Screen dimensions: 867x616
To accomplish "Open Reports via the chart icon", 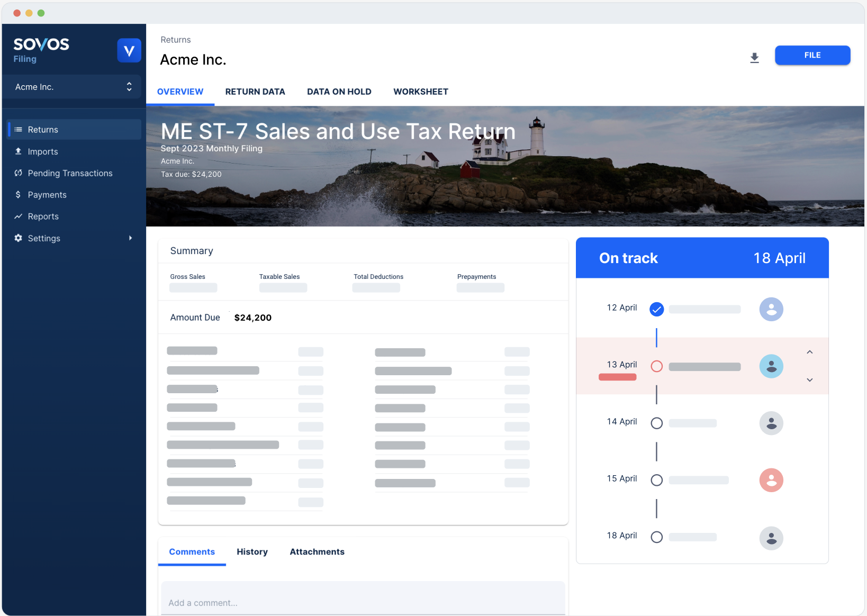I will click(x=19, y=216).
